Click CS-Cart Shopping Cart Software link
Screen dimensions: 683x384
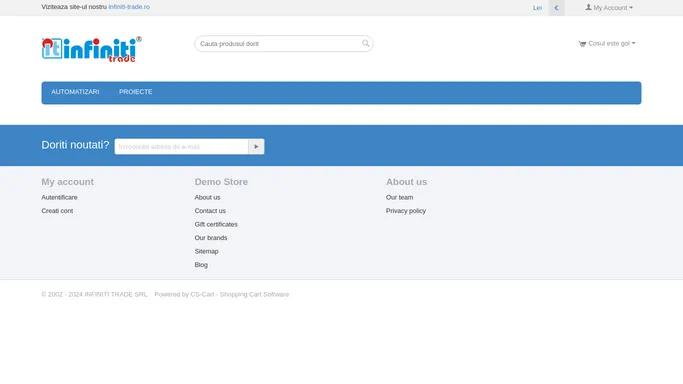(240, 294)
